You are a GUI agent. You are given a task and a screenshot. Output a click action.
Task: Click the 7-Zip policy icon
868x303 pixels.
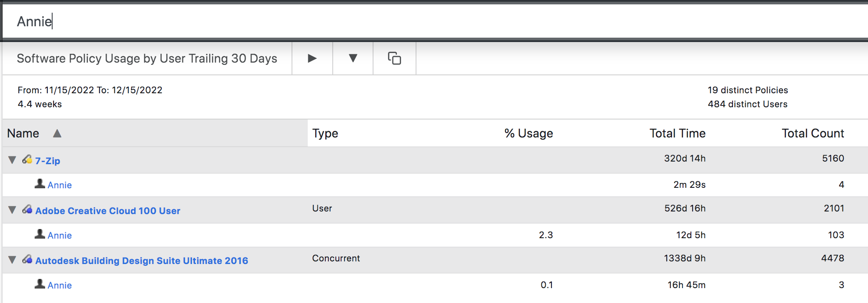pyautogui.click(x=27, y=159)
